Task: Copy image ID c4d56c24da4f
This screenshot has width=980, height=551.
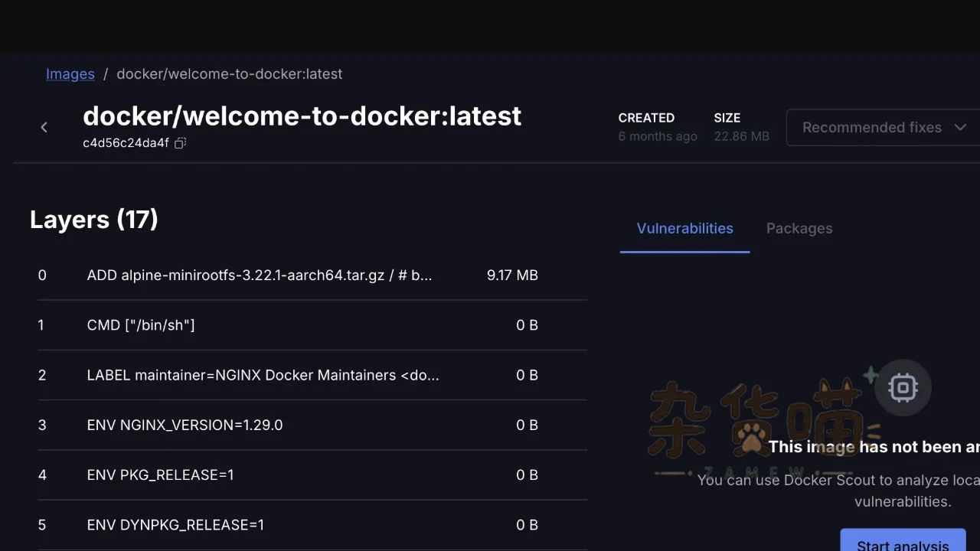Action: (180, 143)
